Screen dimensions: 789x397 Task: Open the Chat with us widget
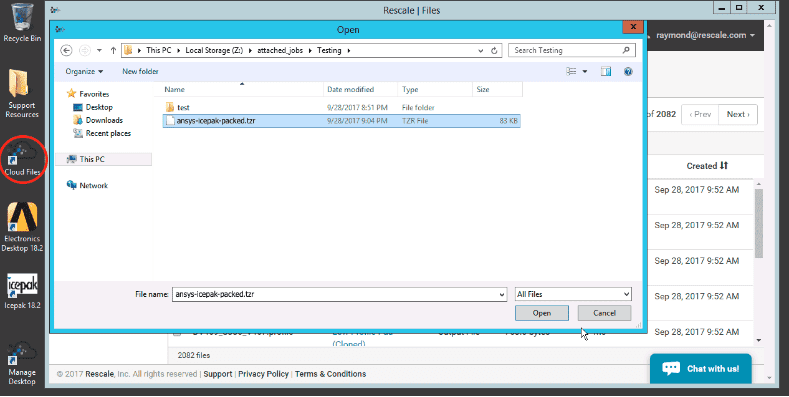click(x=700, y=369)
